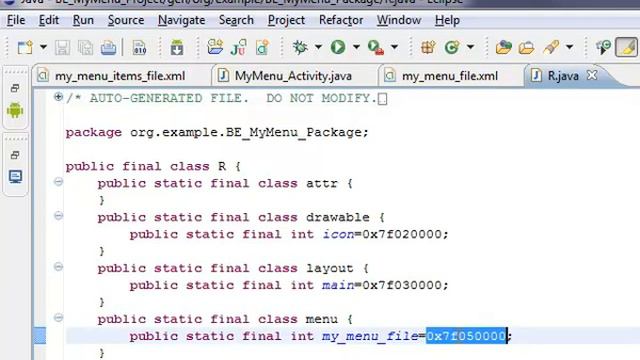Expand the Debug dropdown arrow
Screen dimensions: 640x360
pos(318,47)
